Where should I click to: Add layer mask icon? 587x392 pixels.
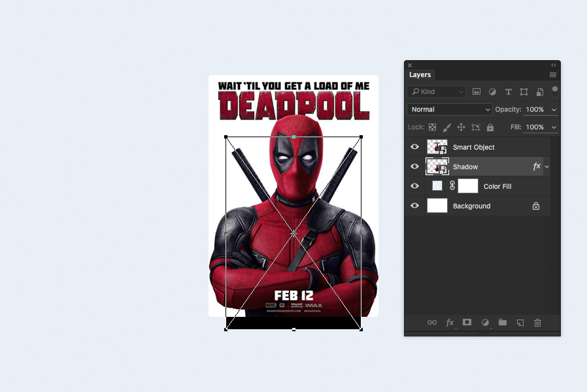[x=467, y=322]
